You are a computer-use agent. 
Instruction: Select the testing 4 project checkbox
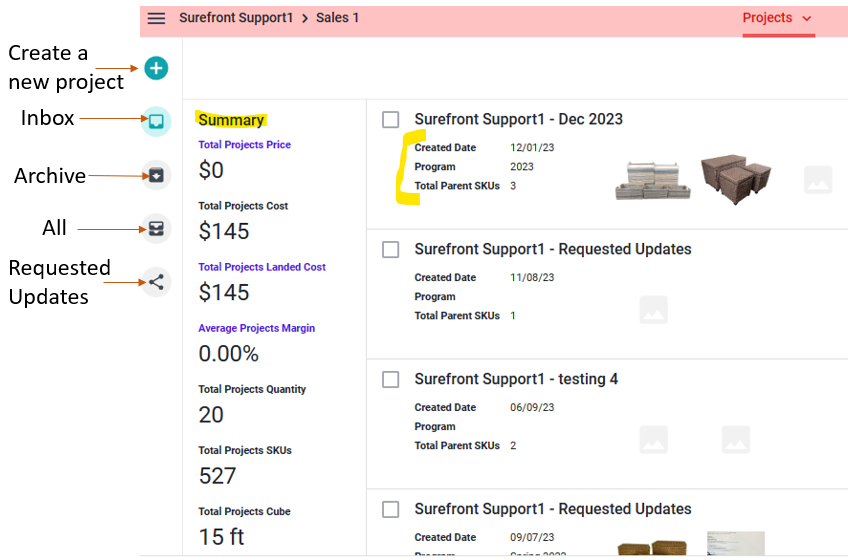tap(391, 380)
